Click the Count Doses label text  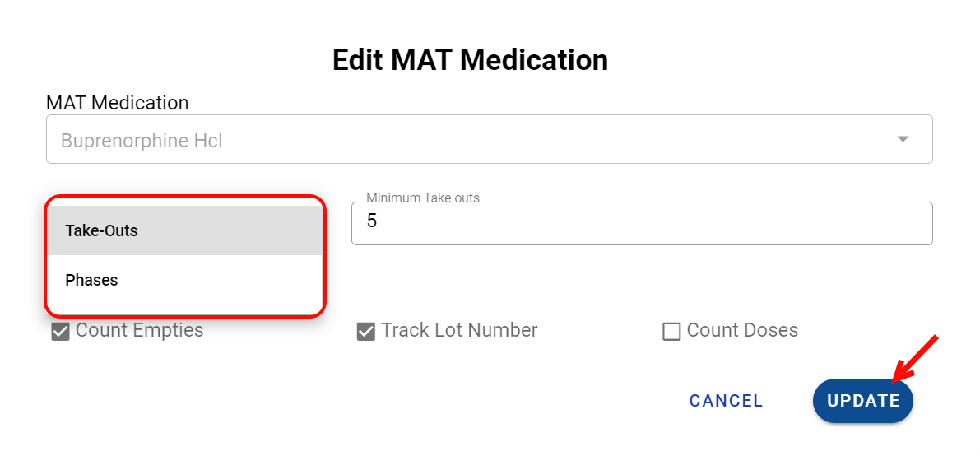pyautogui.click(x=741, y=331)
